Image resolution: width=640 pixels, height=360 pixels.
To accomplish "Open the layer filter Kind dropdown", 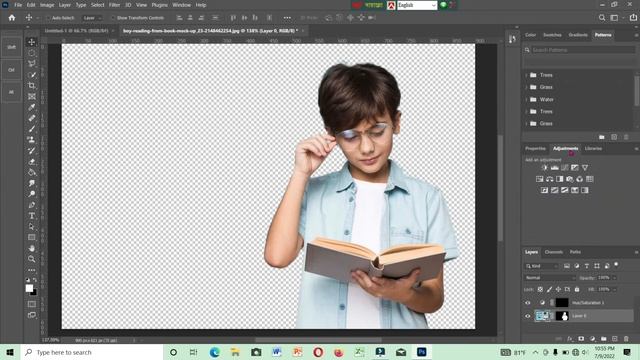I will [x=542, y=266].
